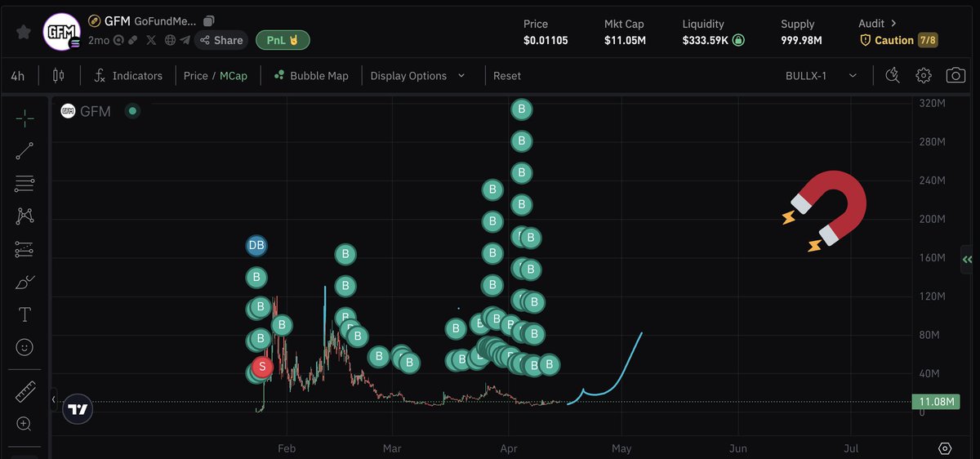Switch chart to MCap mode
Viewport: 980px width, 459px height.
click(x=234, y=76)
